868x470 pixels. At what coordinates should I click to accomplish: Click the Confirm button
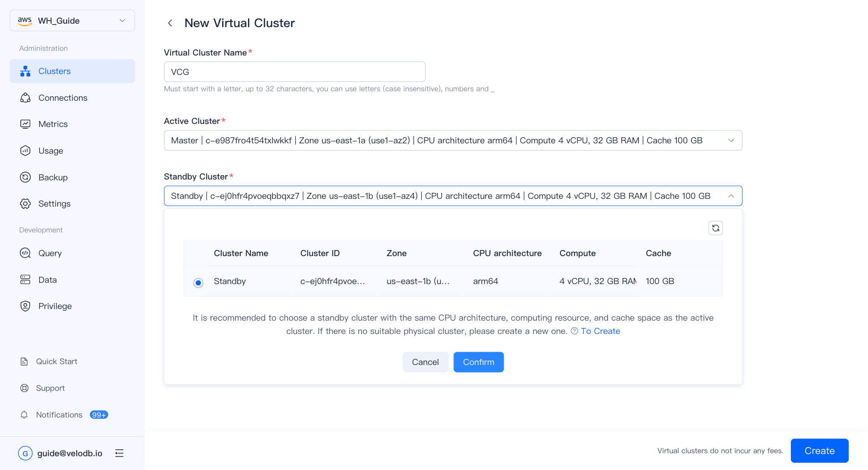coord(478,362)
